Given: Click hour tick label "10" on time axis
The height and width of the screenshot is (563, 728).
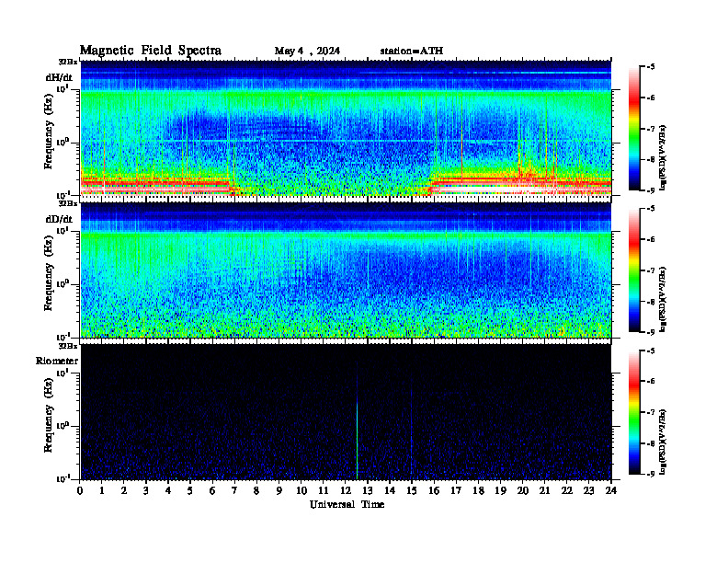Looking at the screenshot, I should 301,491.
